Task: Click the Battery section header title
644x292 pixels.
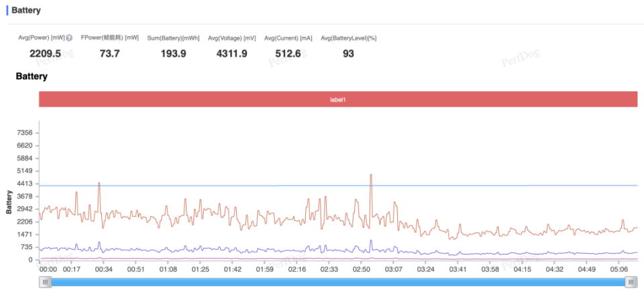Action: [26, 10]
